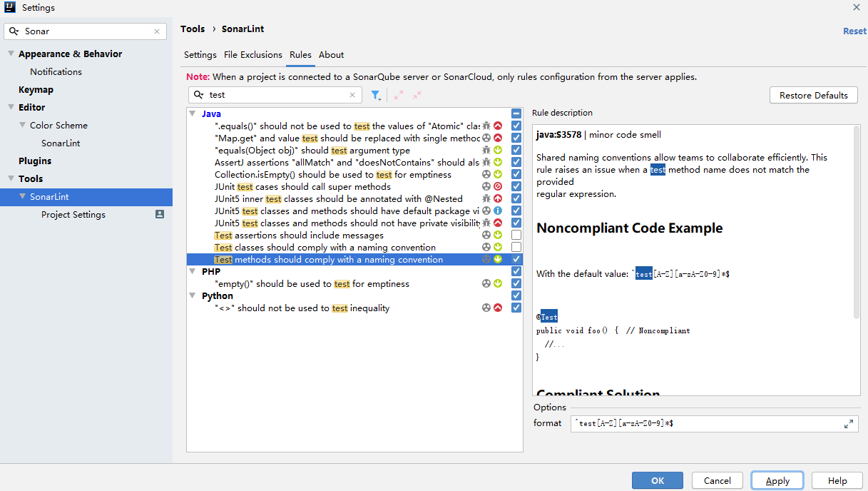Disable the JUnit test cases super methods rule
868x491 pixels.
[516, 186]
